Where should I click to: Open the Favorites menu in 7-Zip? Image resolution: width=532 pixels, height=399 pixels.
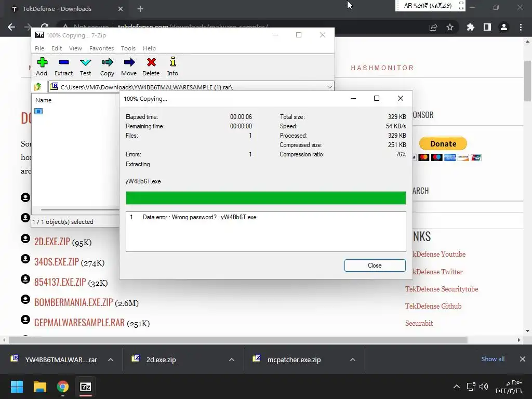[101, 48]
